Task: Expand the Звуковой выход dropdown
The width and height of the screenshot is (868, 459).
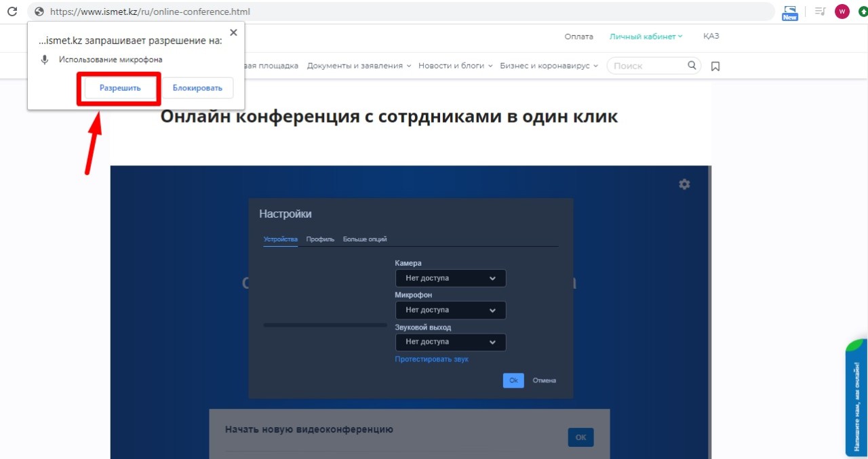Action: [450, 342]
